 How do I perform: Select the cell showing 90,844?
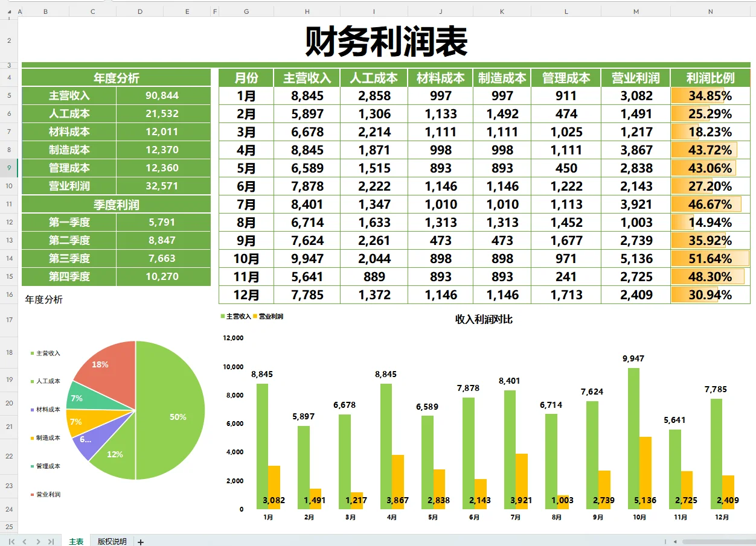pyautogui.click(x=163, y=95)
